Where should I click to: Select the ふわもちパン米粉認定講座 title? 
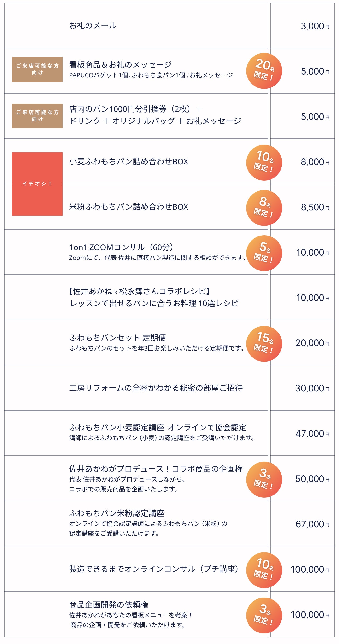(x=117, y=513)
